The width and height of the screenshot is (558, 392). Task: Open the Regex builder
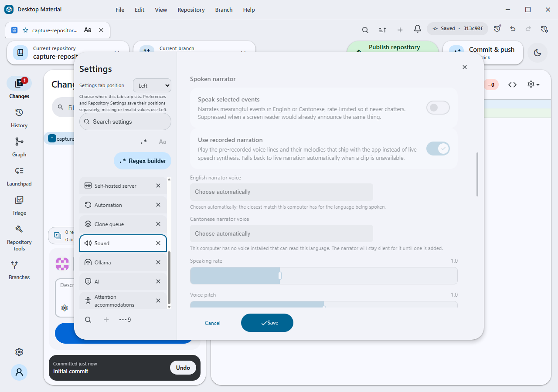point(143,161)
